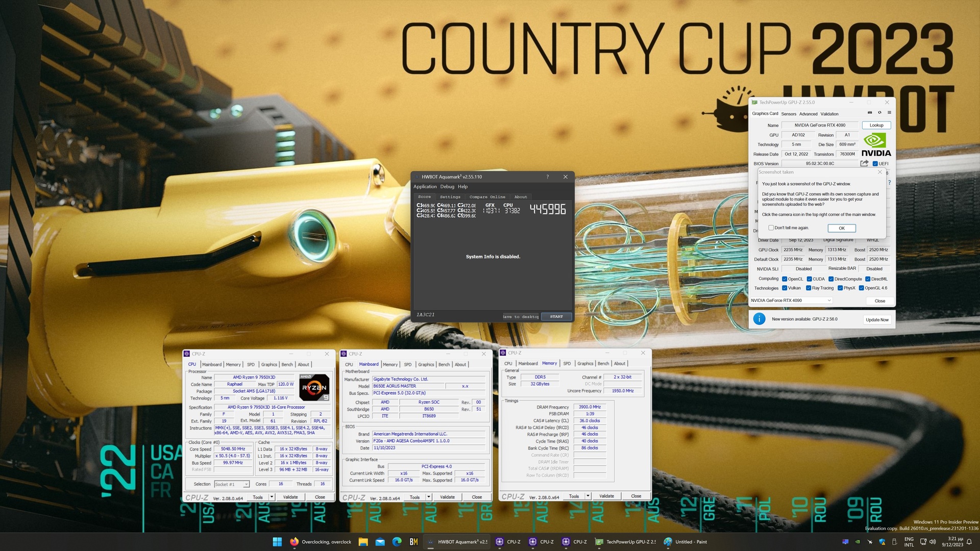
Task: Switch to TechPowerUp GPU-Z taskbar item
Action: tap(626, 542)
